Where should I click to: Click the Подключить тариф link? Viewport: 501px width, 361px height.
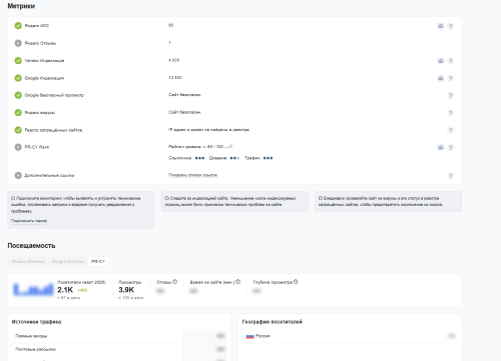29,221
